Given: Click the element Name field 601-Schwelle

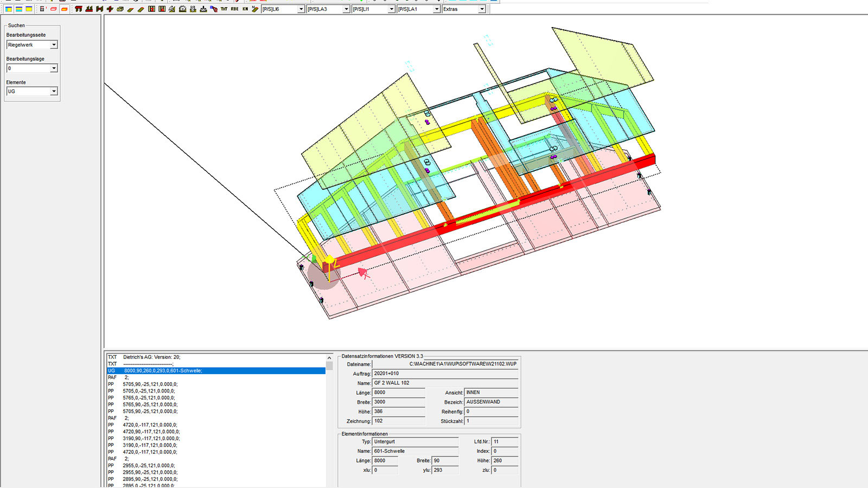Looking at the screenshot, I should pos(416,451).
